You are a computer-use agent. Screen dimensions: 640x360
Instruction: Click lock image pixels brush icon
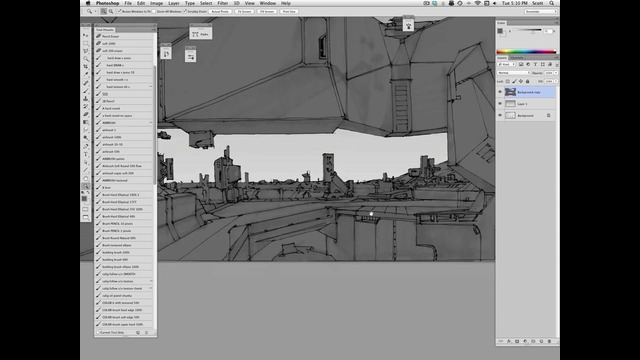coord(514,81)
